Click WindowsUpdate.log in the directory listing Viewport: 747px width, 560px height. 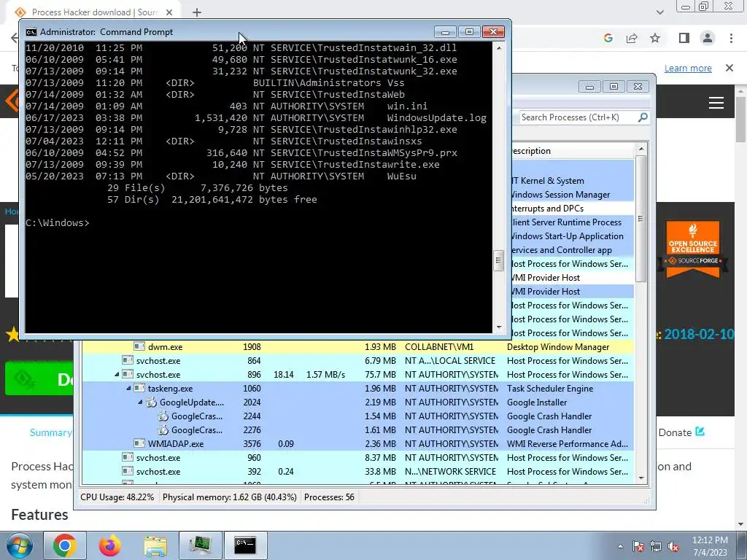click(437, 117)
